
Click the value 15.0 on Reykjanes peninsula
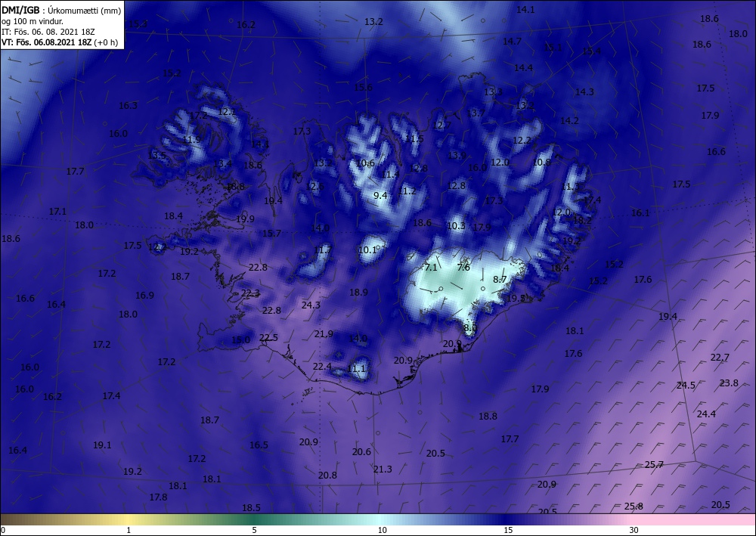[240, 340]
